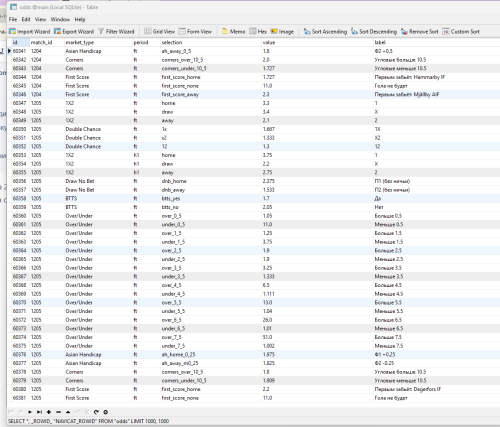This screenshot has width=500, height=427.
Task: Click Remove Sort
Action: [420, 32]
